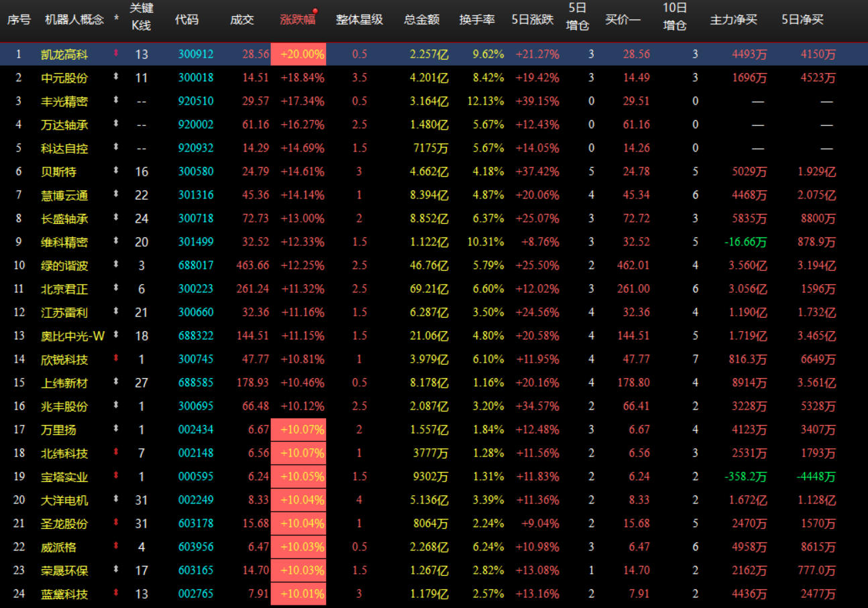Sort by the 5日涨跌 column header
This screenshot has width=868, height=608.
(533, 19)
